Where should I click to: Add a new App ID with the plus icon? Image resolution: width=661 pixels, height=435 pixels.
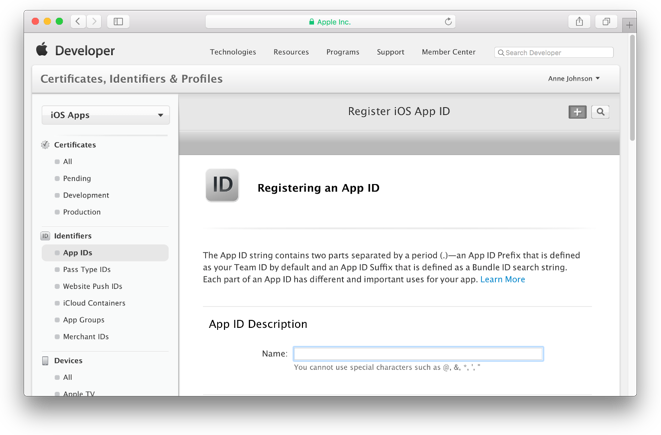pos(578,112)
